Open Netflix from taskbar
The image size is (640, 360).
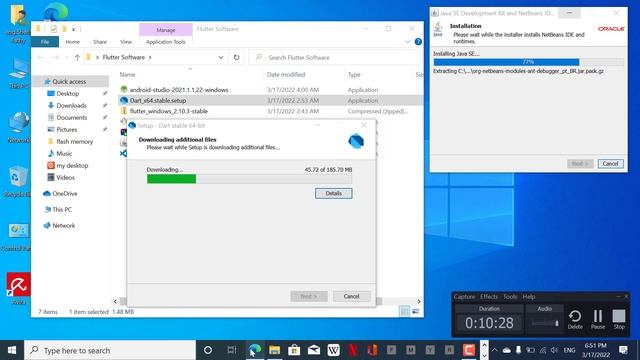coord(353,350)
